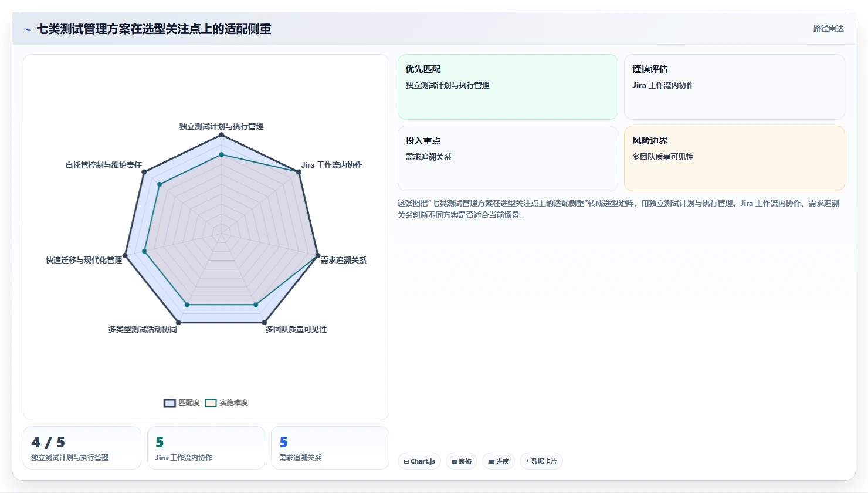The width and height of the screenshot is (868, 493).
Task: Click the 路径雷达 label in the header
Action: coord(829,28)
